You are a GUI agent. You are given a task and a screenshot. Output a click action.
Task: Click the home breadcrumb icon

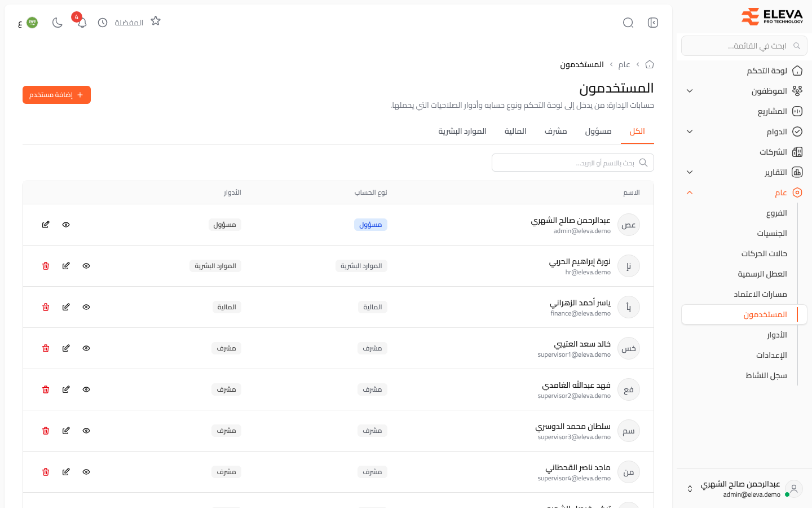pyautogui.click(x=650, y=64)
